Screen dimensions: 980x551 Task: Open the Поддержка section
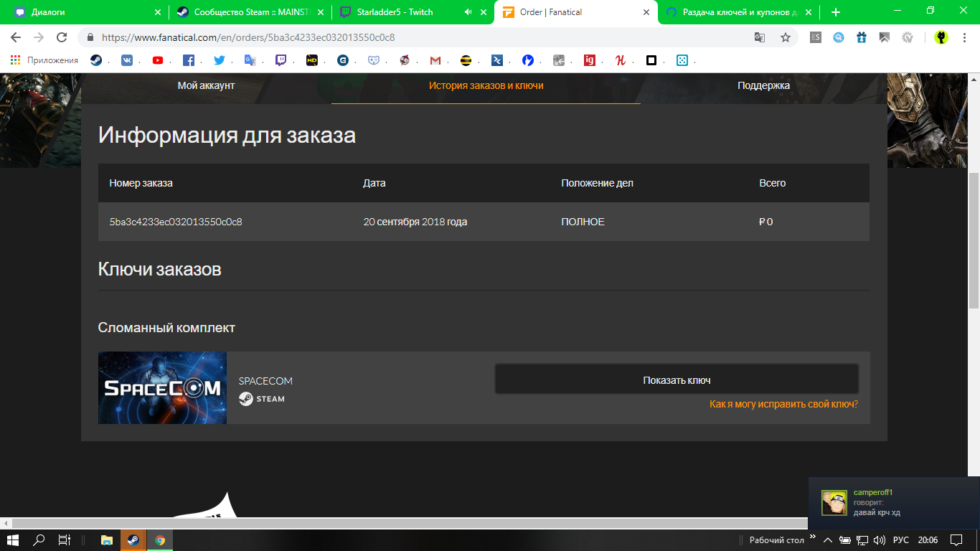click(763, 85)
